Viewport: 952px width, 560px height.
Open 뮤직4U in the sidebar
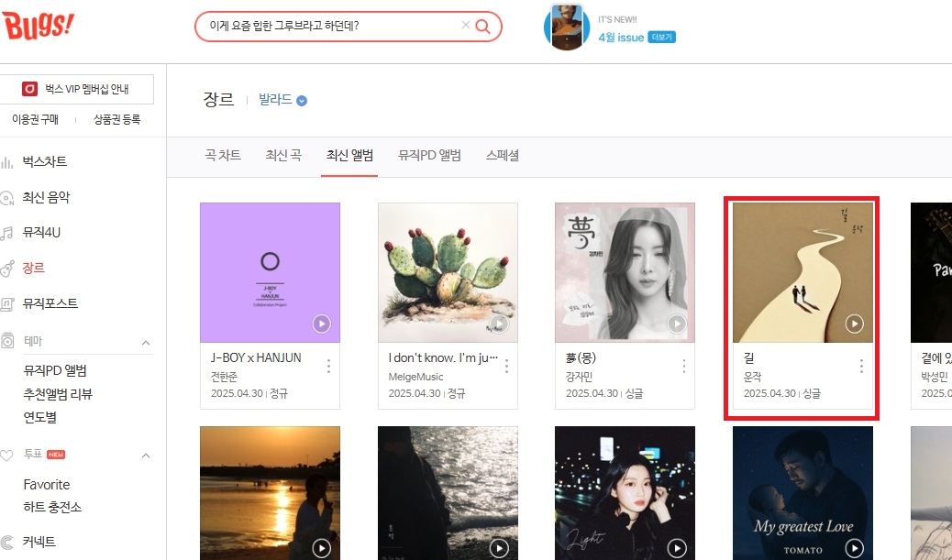coord(41,233)
